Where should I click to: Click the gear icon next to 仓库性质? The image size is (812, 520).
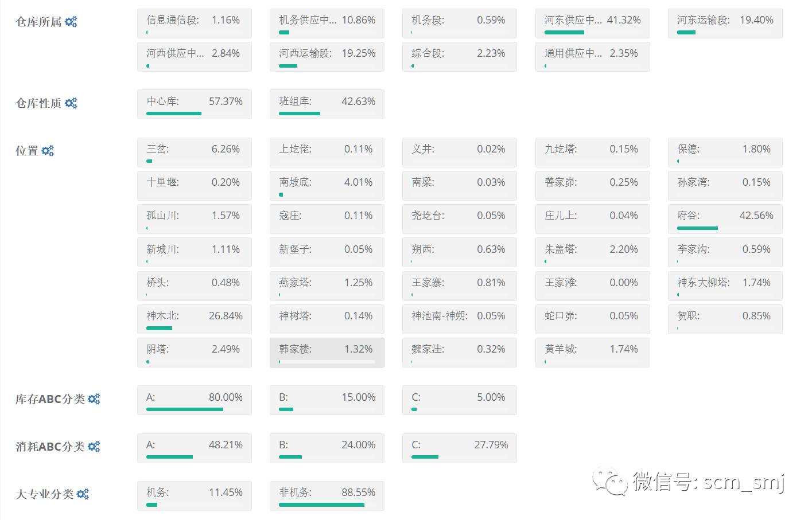pos(71,103)
